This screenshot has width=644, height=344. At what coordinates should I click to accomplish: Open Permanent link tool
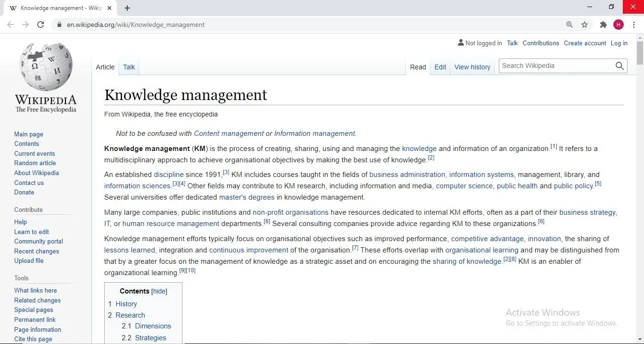35,319
